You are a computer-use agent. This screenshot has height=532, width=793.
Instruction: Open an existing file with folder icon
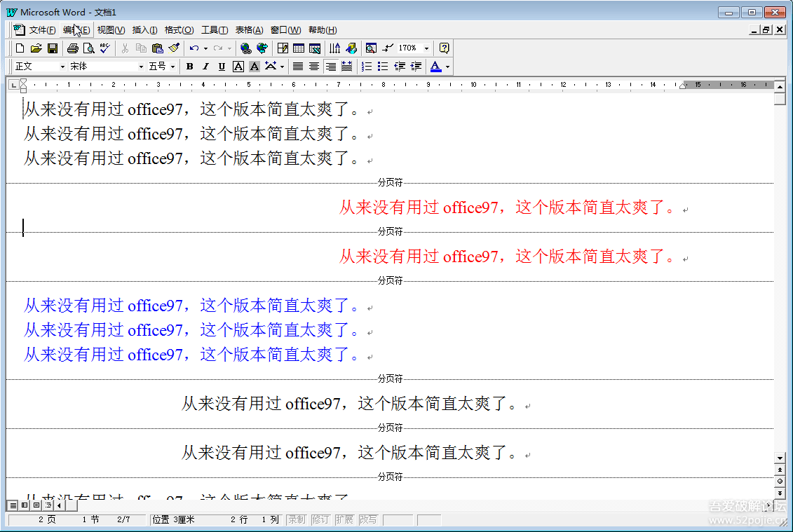click(x=36, y=48)
